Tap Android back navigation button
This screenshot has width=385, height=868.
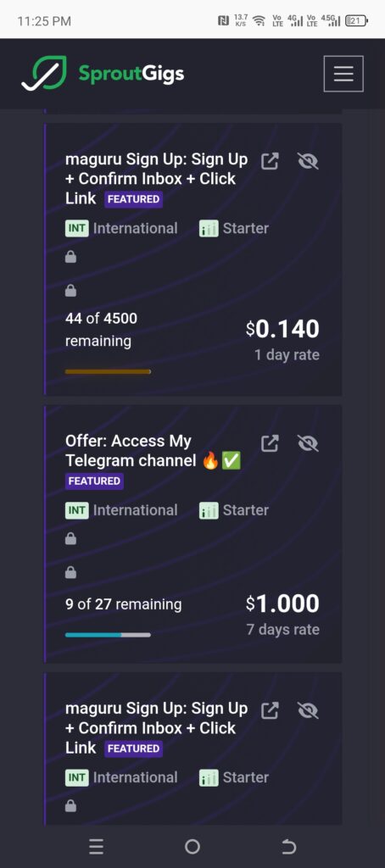(x=288, y=847)
